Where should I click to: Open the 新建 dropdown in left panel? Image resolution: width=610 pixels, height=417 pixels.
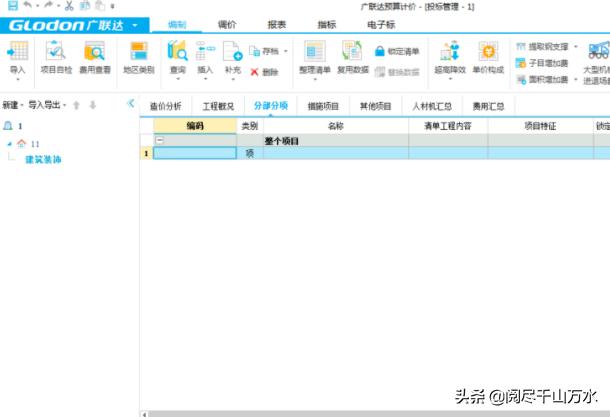point(13,105)
